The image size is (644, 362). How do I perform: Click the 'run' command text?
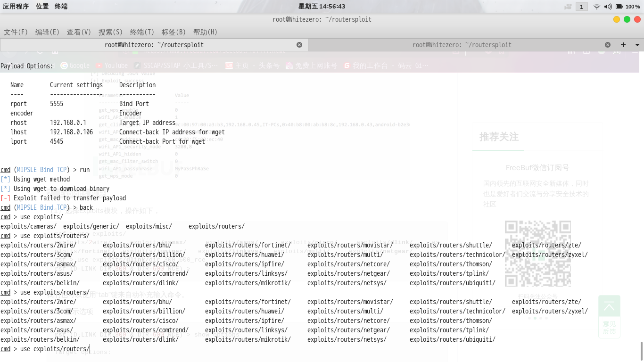point(84,170)
